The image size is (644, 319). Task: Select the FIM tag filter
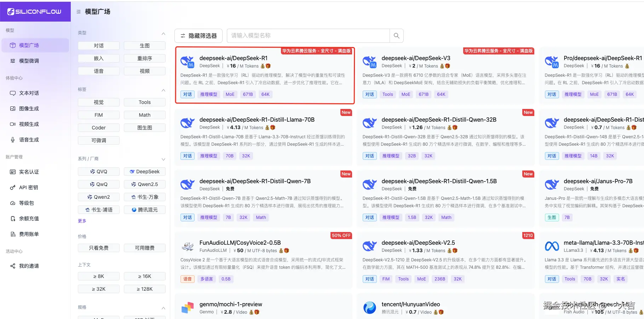pyautogui.click(x=99, y=115)
